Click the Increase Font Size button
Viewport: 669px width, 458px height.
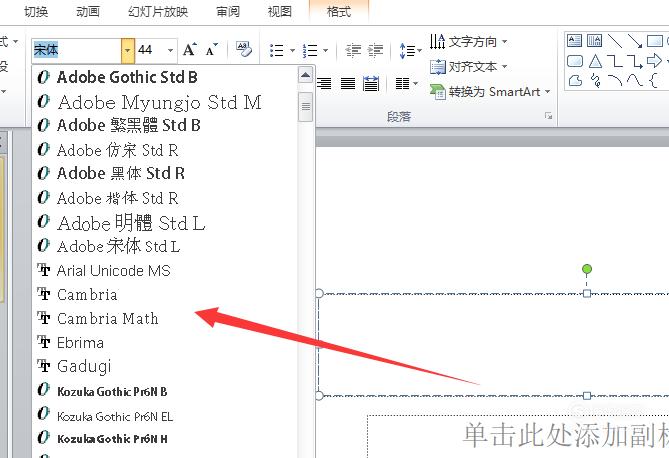coord(190,50)
